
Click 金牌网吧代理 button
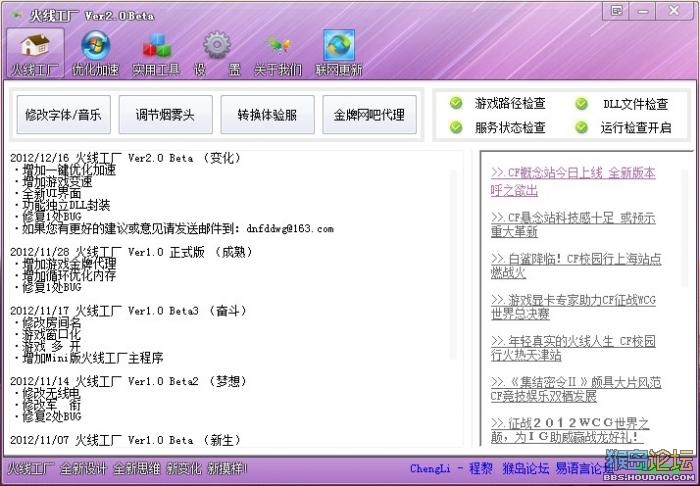pyautogui.click(x=369, y=115)
